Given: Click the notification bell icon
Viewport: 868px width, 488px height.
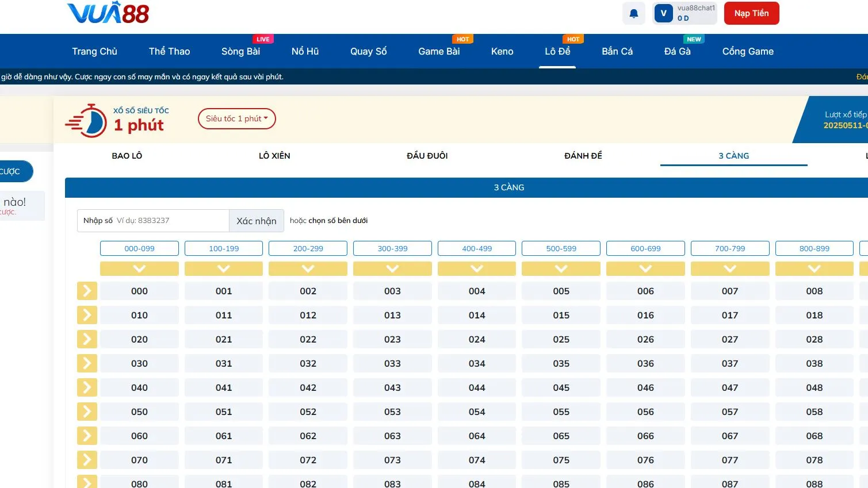Looking at the screenshot, I should point(633,14).
